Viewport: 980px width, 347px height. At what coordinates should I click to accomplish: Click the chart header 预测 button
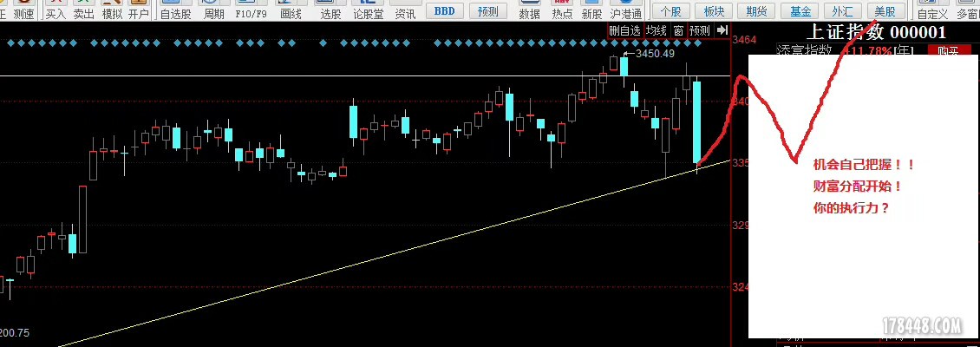700,30
